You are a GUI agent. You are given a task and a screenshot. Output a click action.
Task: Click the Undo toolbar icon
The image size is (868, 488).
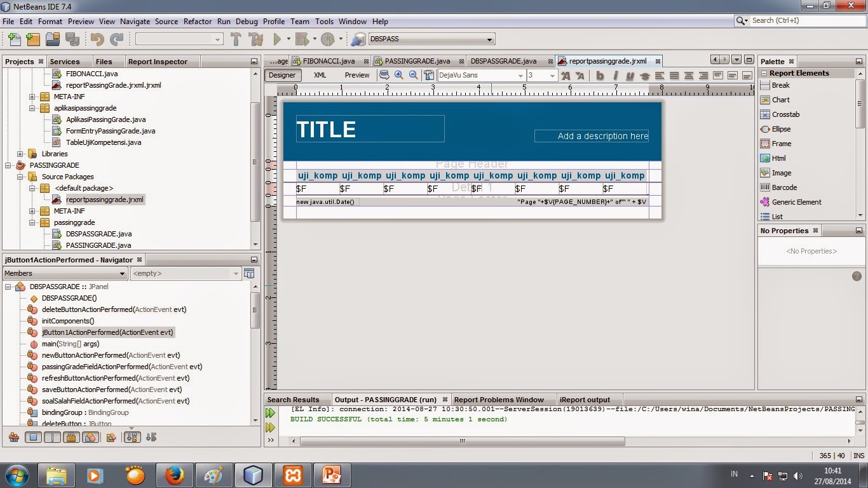[x=97, y=39]
